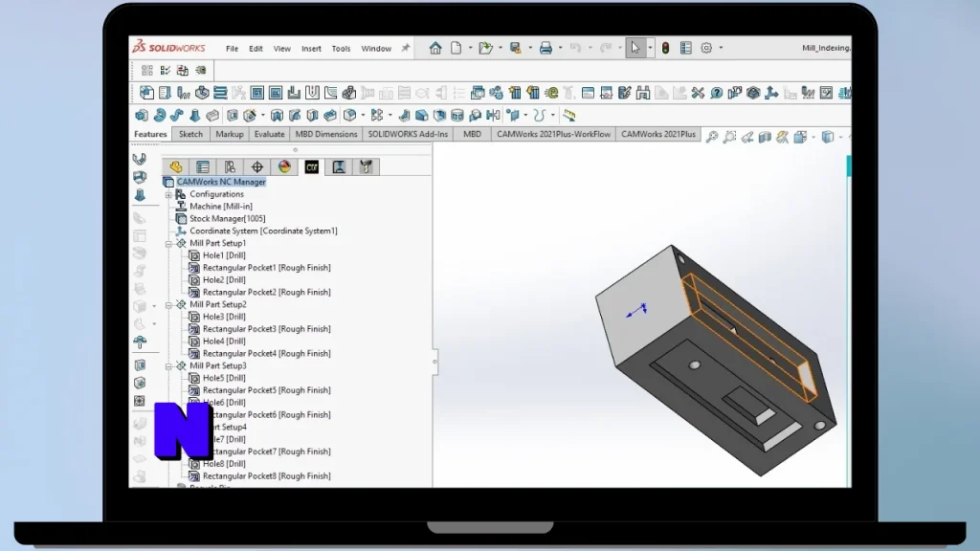Activate the Select cursor tool
This screenshot has height=551, width=980.
tap(635, 48)
